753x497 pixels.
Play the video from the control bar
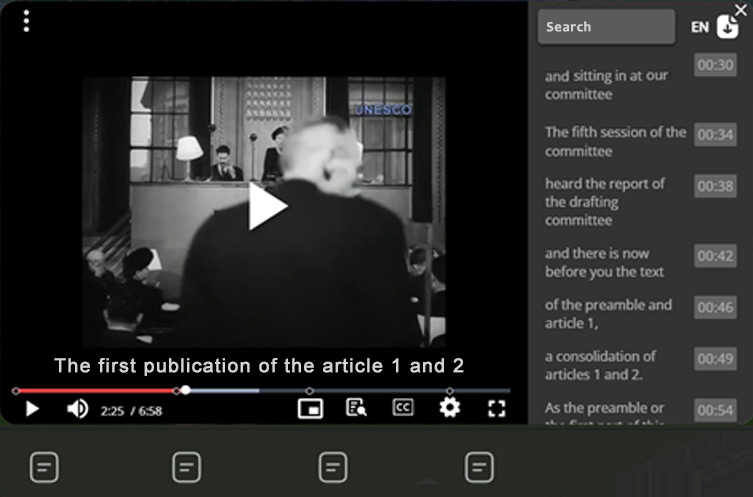(x=32, y=409)
